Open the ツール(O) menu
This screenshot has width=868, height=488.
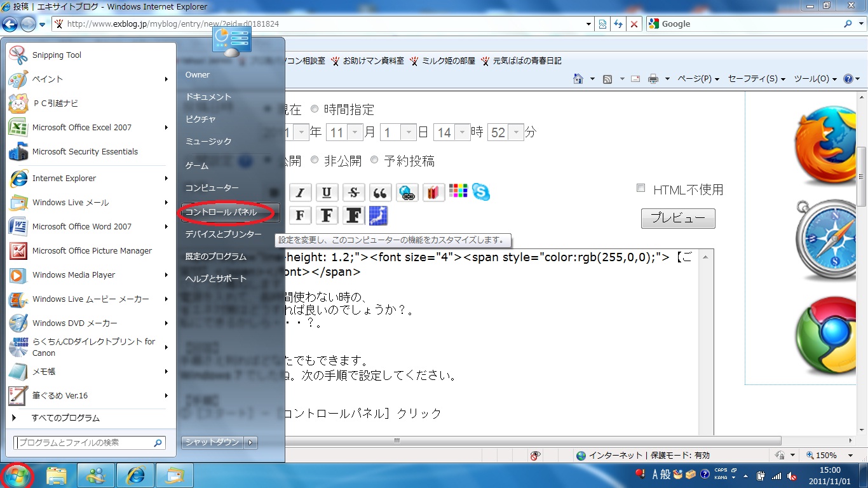(815, 79)
